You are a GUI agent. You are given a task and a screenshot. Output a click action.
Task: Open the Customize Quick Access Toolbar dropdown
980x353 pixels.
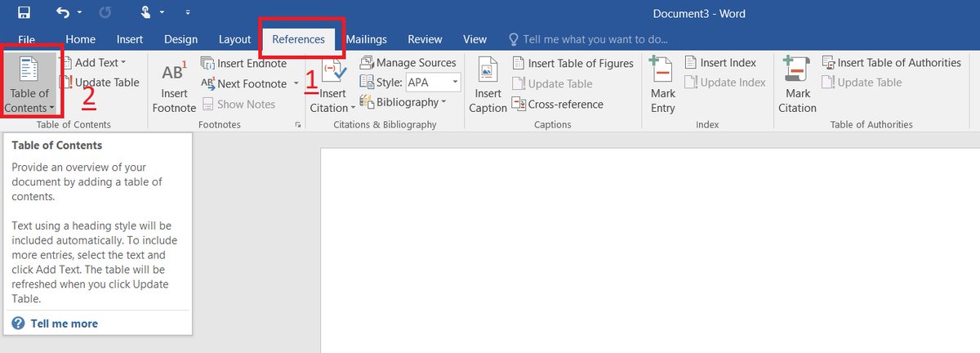(189, 14)
